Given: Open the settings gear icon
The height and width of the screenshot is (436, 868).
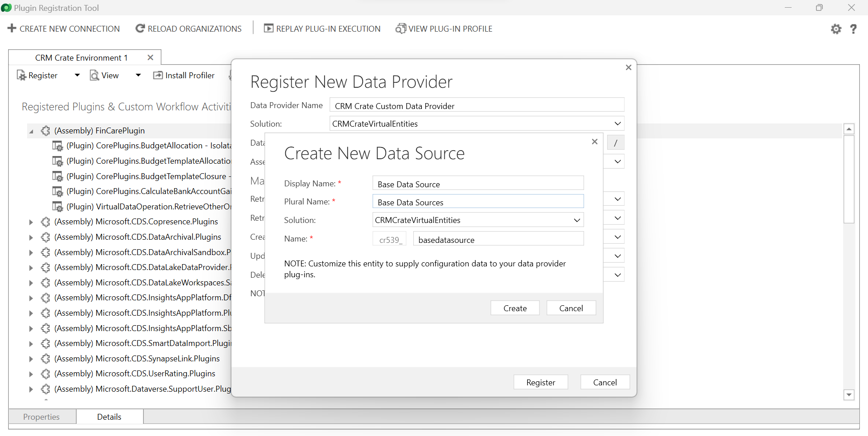Looking at the screenshot, I should click(836, 29).
